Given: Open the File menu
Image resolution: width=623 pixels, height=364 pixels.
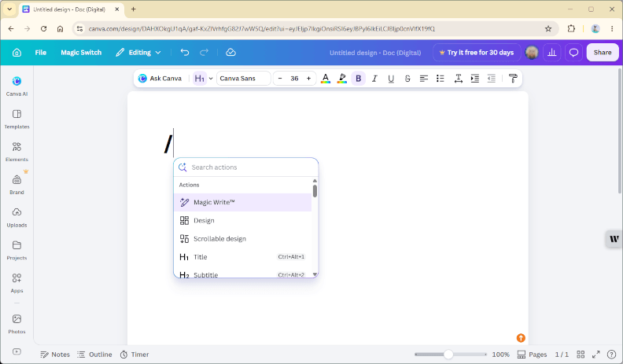Looking at the screenshot, I should (x=41, y=53).
